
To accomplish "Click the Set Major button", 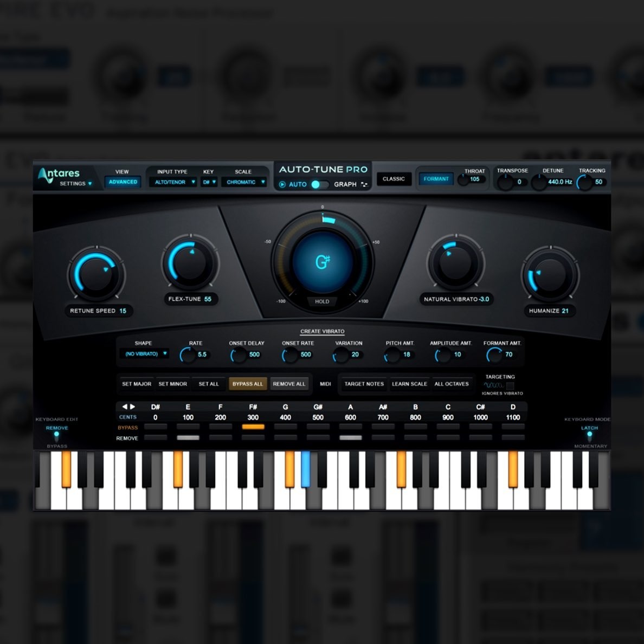I will (137, 384).
